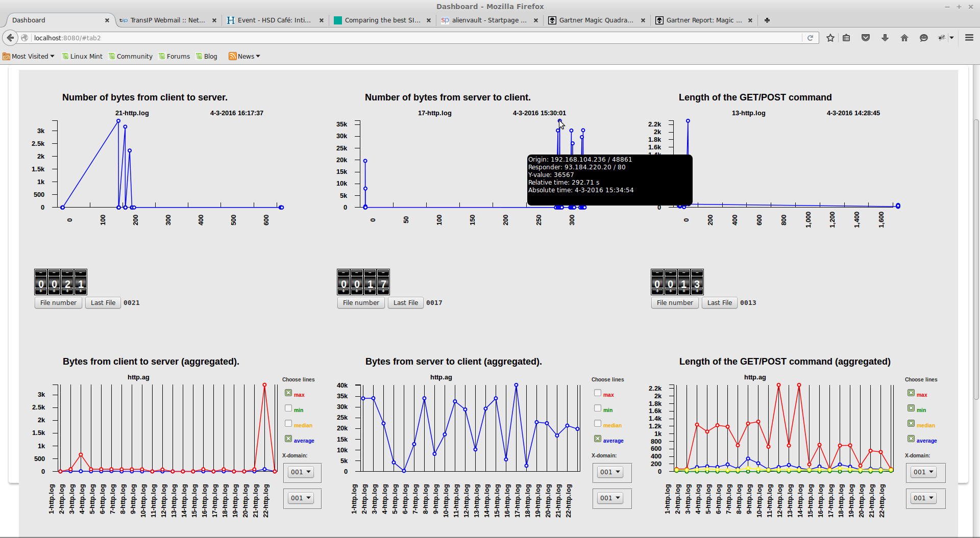Open upper 001 X-domain dropdown for client to server chart

(301, 472)
